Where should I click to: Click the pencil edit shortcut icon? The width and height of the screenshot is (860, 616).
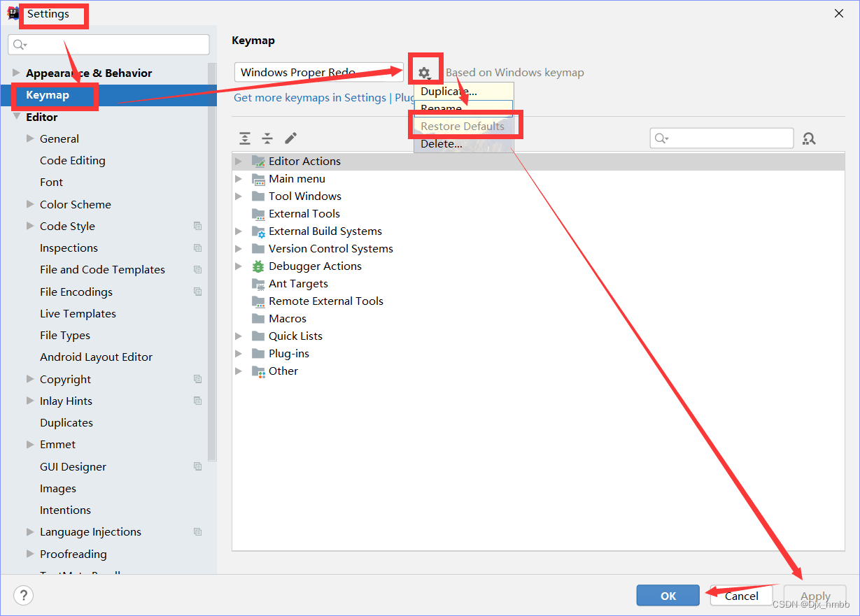tap(291, 138)
